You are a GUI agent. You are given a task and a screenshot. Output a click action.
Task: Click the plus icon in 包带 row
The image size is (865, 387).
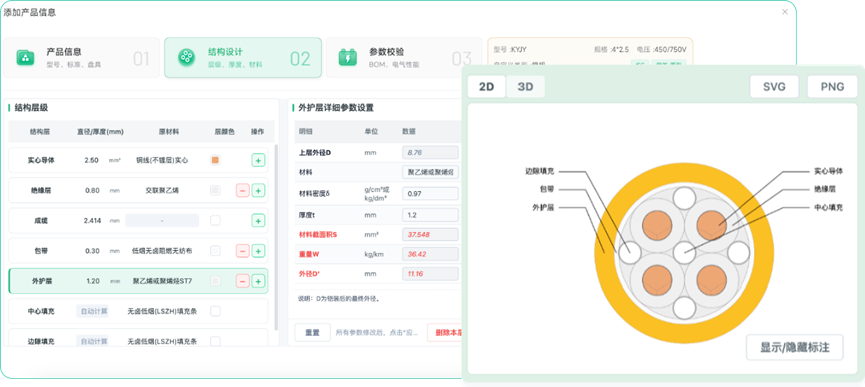[x=258, y=251]
